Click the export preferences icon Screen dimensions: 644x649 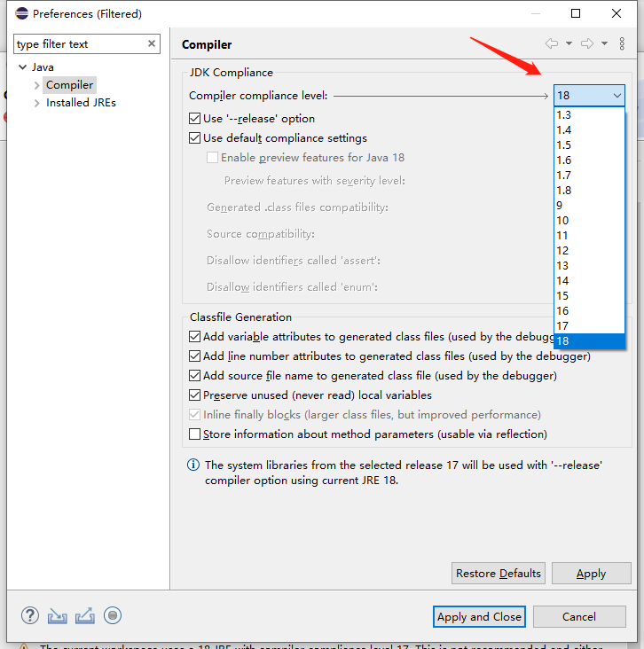pyautogui.click(x=85, y=615)
